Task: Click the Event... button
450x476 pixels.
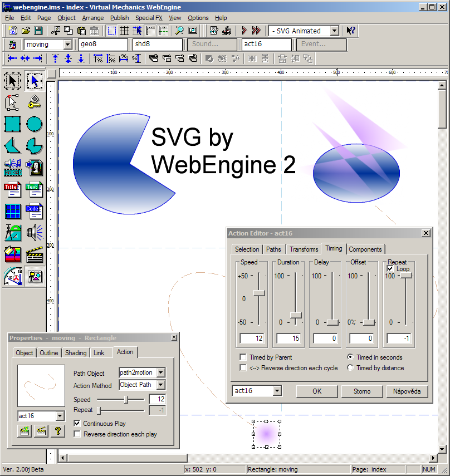Action: coord(321,45)
